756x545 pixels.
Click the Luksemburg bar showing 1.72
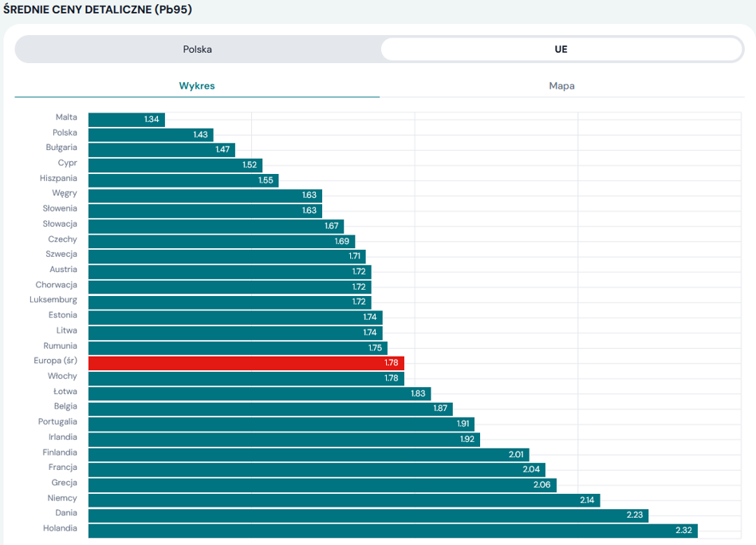[x=230, y=302]
